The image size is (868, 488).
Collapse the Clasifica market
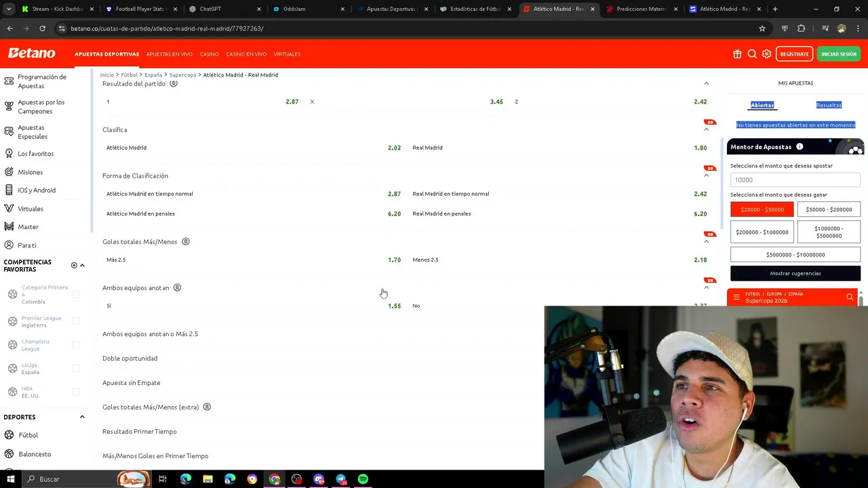point(706,129)
